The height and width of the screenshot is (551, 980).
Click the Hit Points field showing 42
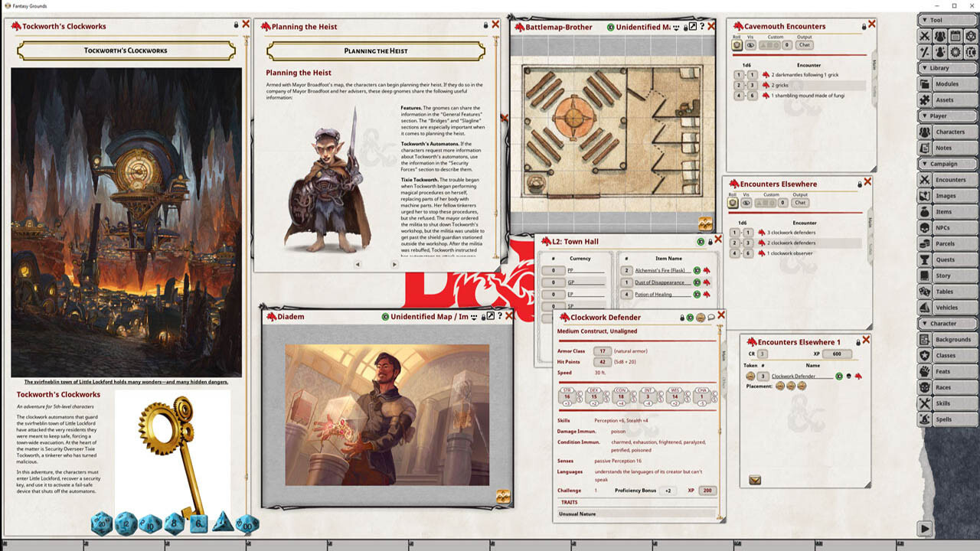[x=603, y=362]
